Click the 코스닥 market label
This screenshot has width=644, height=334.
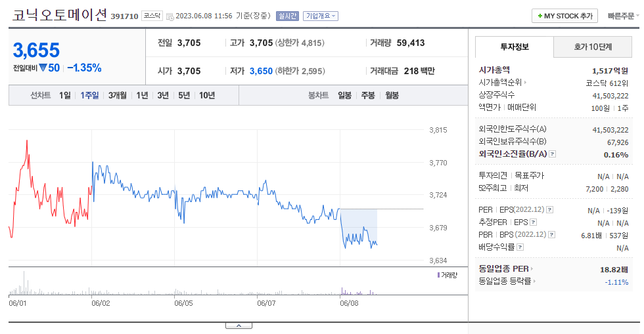point(152,16)
